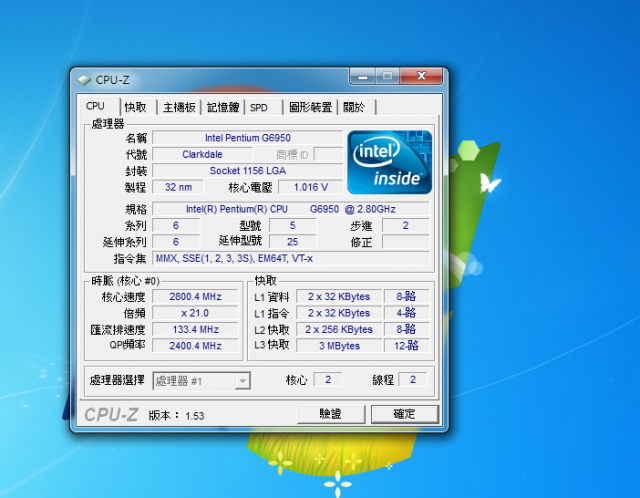Click the L1 指令 4-路 value
The image size is (640, 498).
pos(407,313)
